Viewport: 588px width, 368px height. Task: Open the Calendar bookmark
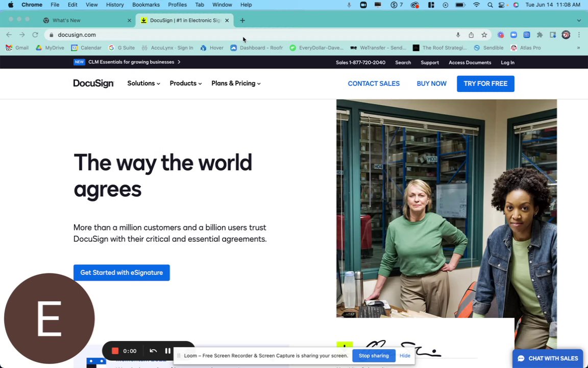point(86,48)
